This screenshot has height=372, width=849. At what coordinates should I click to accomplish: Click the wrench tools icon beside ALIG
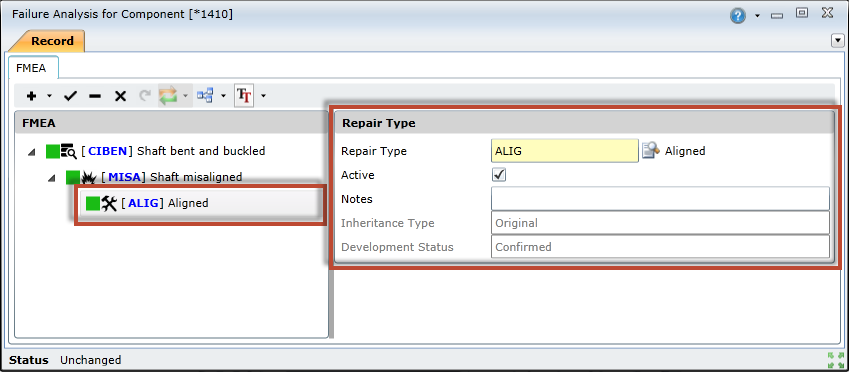[109, 203]
